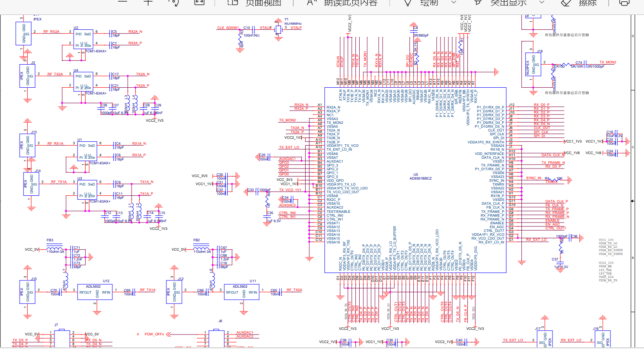
Task: Click the red CLK_OUT net label
Action: pos(542,128)
